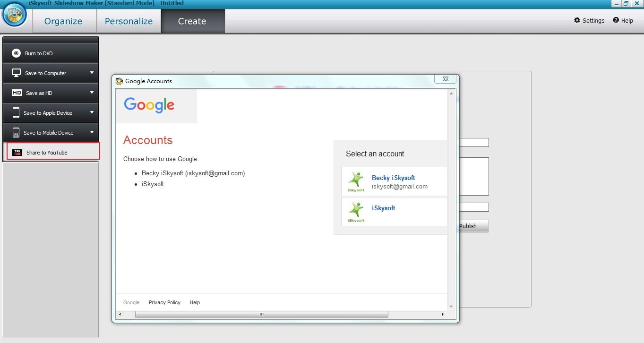644x343 pixels.
Task: Click 'Becky iSkysoft (iskysoft@gmail.com)' list item
Action: [x=193, y=173]
